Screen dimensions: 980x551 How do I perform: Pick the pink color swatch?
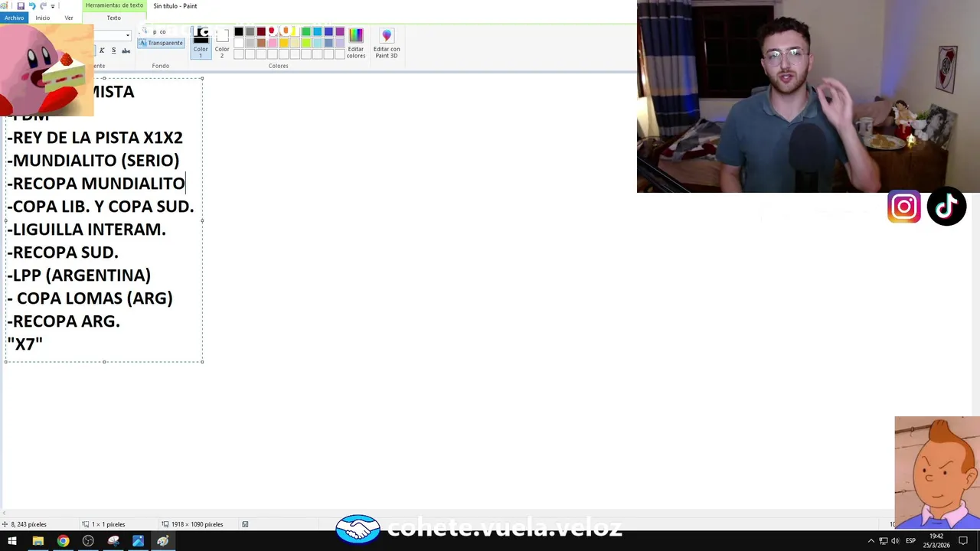coord(273,43)
